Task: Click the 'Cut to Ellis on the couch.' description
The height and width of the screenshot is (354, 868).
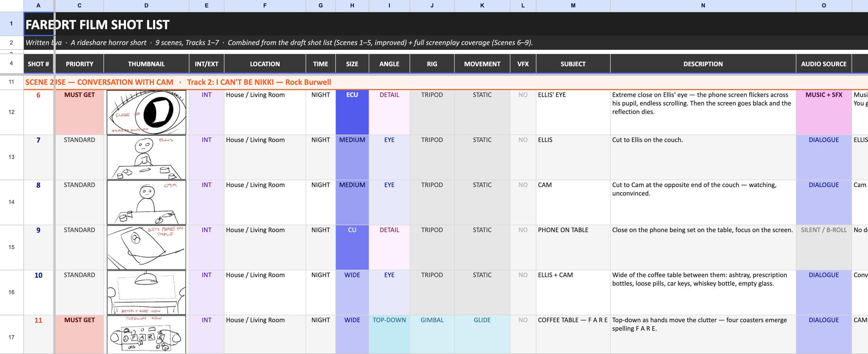Action: (703, 157)
